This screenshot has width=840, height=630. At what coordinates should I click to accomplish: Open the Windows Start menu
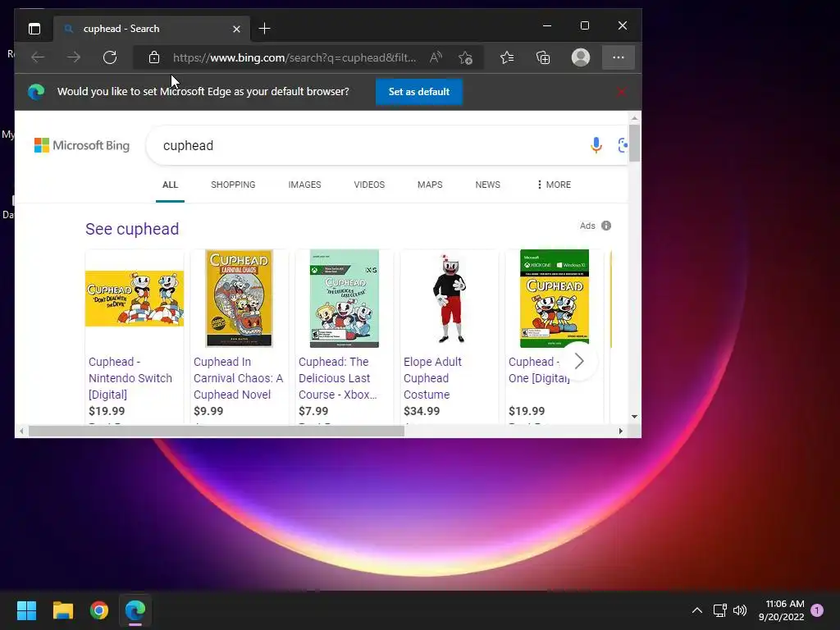click(26, 610)
